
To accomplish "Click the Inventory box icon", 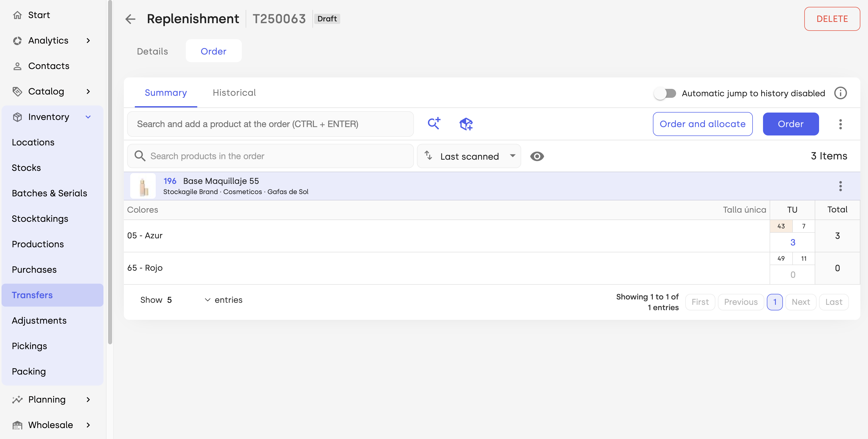I will 17,117.
